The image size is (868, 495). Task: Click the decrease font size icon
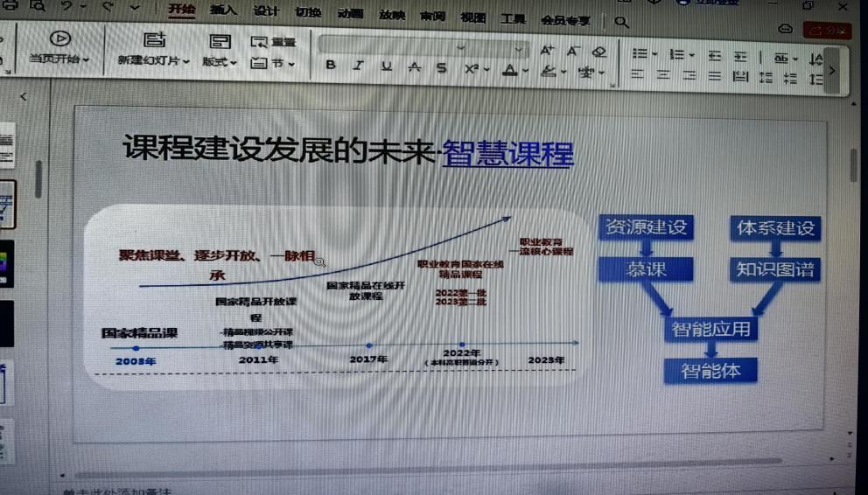click(573, 51)
